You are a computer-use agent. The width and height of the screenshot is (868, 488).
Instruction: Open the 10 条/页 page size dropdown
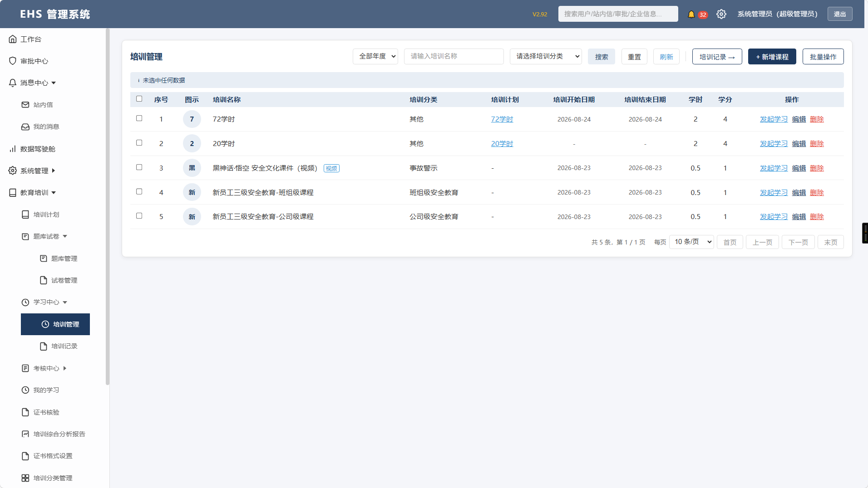click(x=691, y=242)
